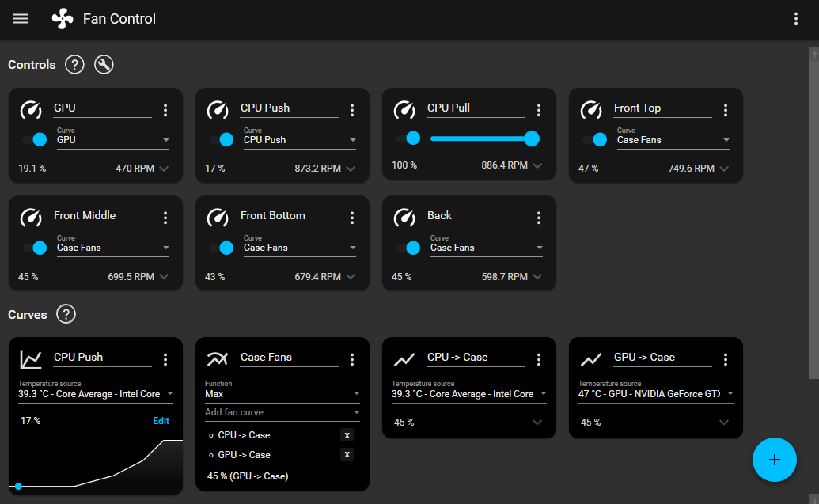Click the wrench configuration icon beside Controls
The width and height of the screenshot is (819, 504).
pos(104,65)
